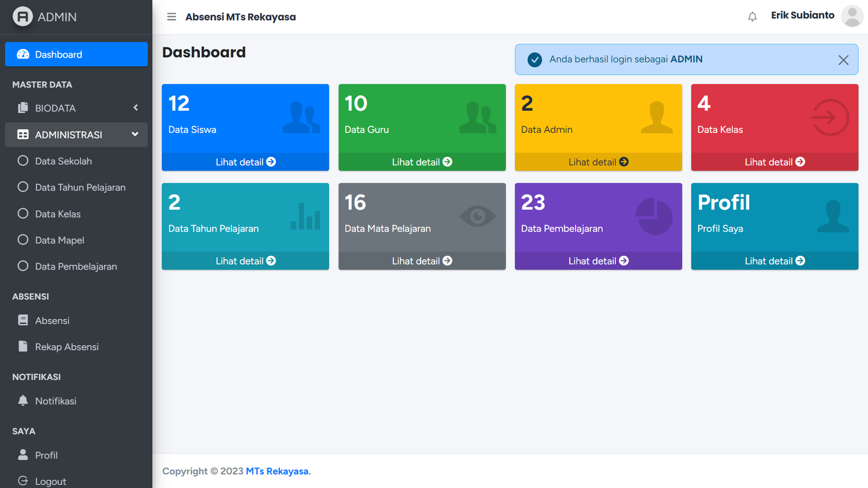Viewport: 868px width, 488px height.
Task: Collapse the ADMINISTRASI menu section
Action: 76,134
